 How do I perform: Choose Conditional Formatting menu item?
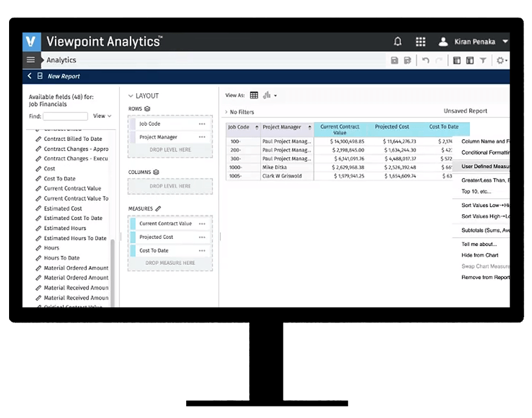(x=485, y=152)
